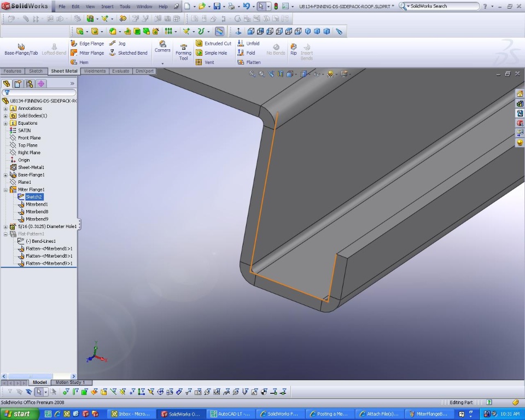Click the Base-Flange/Tab tool
Viewport: 525px width, 420px height.
coord(21,49)
